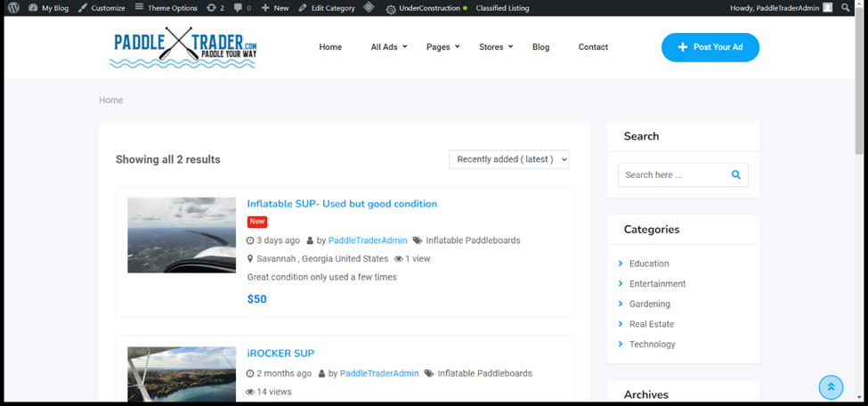Open the Technology category
This screenshot has width=868, height=406.
tap(652, 344)
